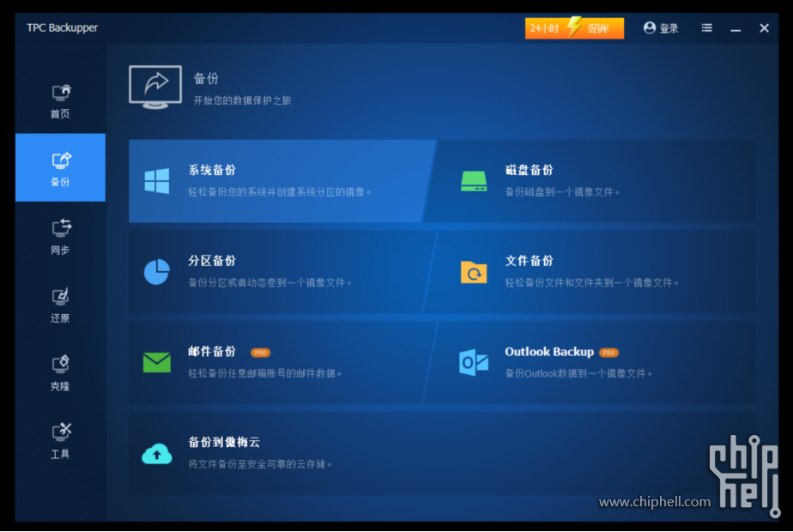Click the monitor share icon beside 备份 header
The height and width of the screenshot is (532, 793).
(155, 87)
